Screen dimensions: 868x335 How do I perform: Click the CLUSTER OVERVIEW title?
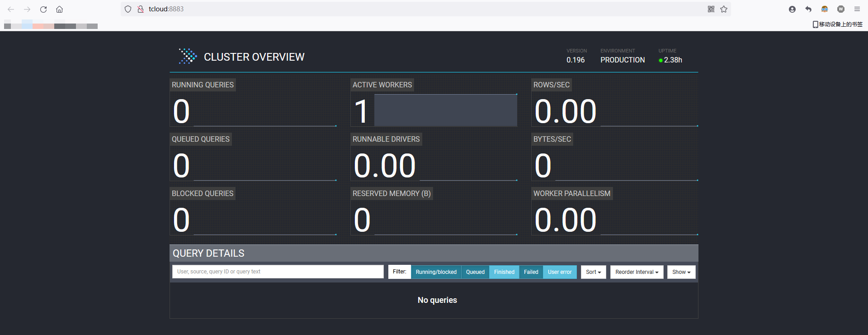pyautogui.click(x=254, y=57)
